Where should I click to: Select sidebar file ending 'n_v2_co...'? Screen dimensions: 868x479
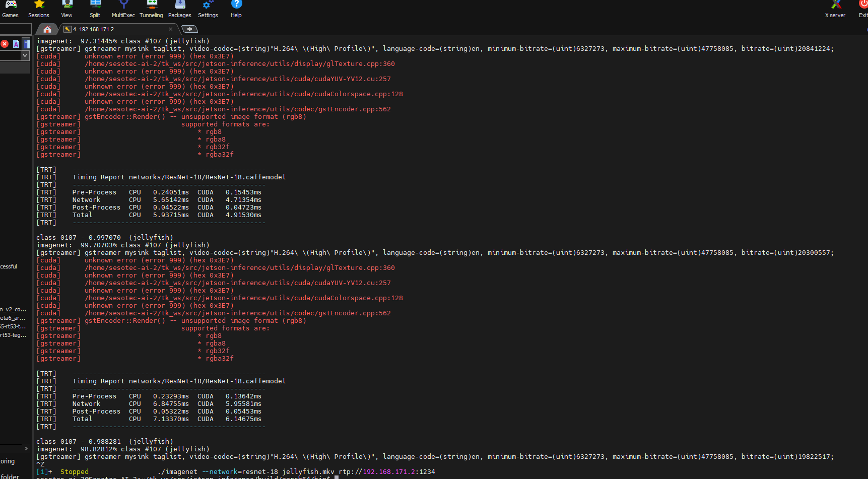pos(13,309)
